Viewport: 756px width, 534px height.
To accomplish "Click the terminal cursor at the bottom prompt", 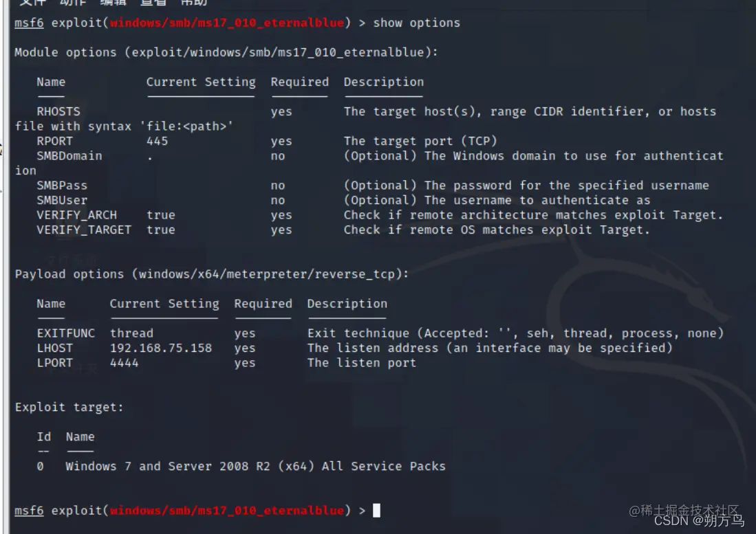I will [x=376, y=510].
